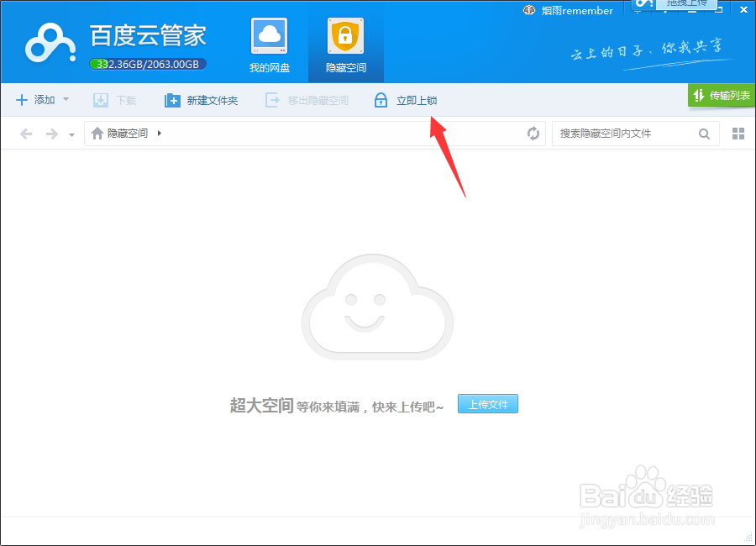This screenshot has height=546, width=756.
Task: Click the magnifier search icon
Action: coord(705,134)
